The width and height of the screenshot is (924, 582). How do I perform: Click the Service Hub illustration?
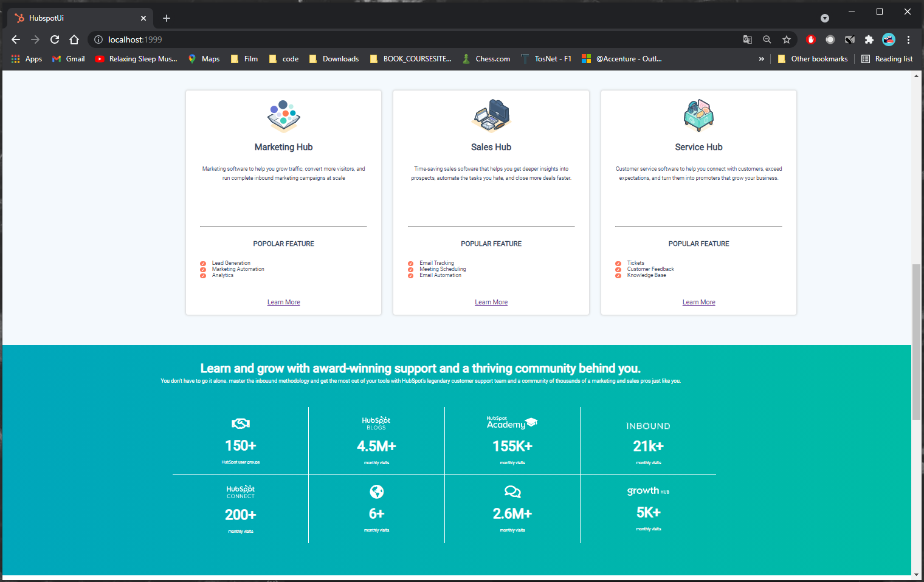[698, 115]
